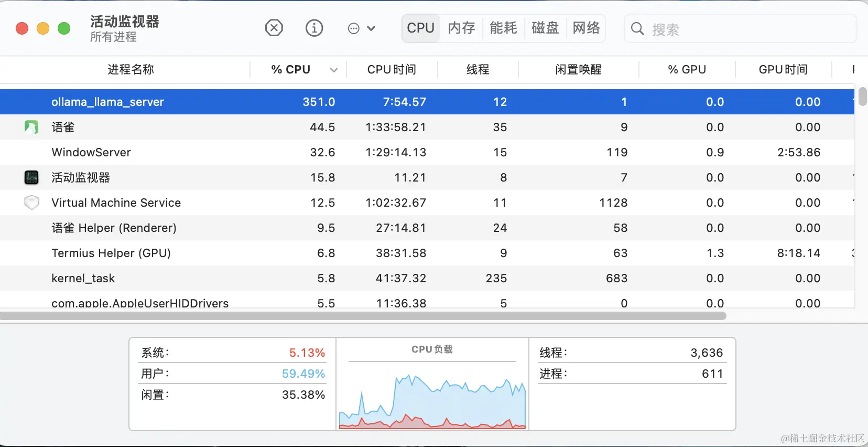Viewport: 868px width, 447px height.
Task: Click the 语雀 app icon in list
Action: (31, 127)
